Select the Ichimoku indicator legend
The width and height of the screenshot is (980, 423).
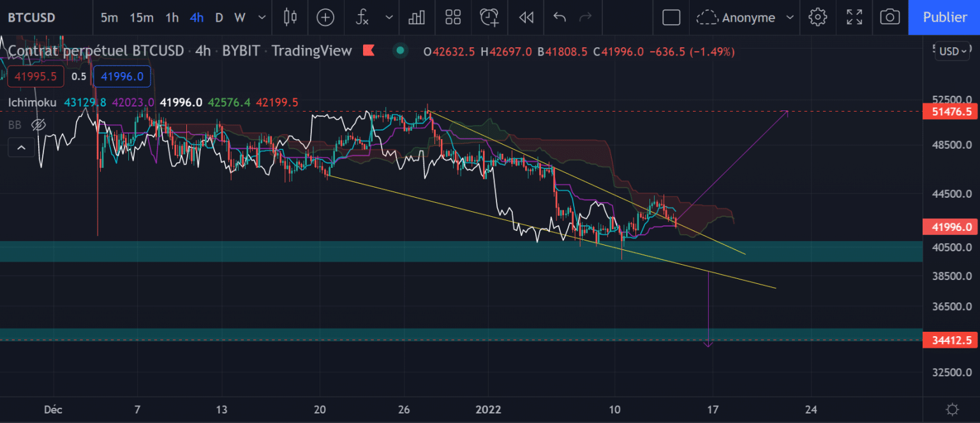point(33,102)
